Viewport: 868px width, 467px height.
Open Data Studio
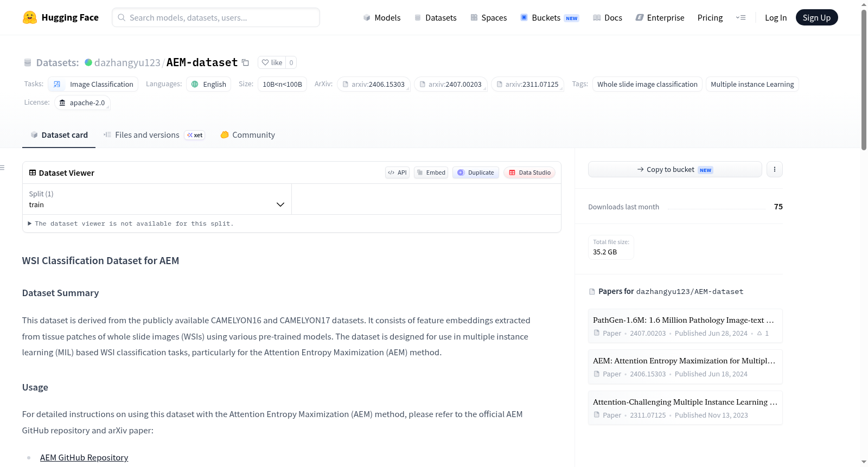[x=529, y=172]
